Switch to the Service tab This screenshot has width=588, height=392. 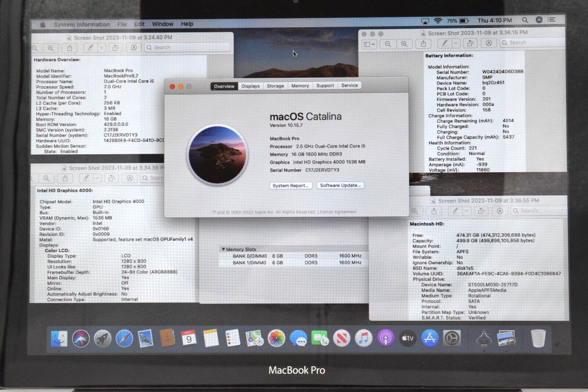pos(349,85)
